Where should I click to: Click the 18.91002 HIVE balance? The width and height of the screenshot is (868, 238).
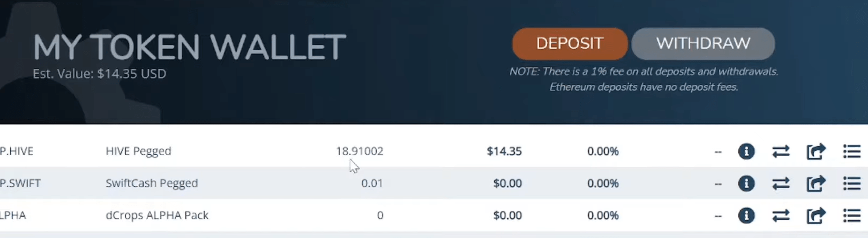[360, 151]
